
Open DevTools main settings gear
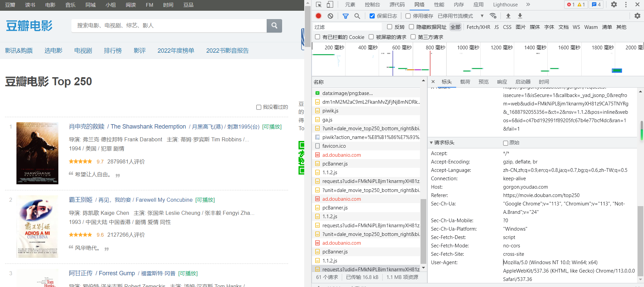tap(614, 5)
